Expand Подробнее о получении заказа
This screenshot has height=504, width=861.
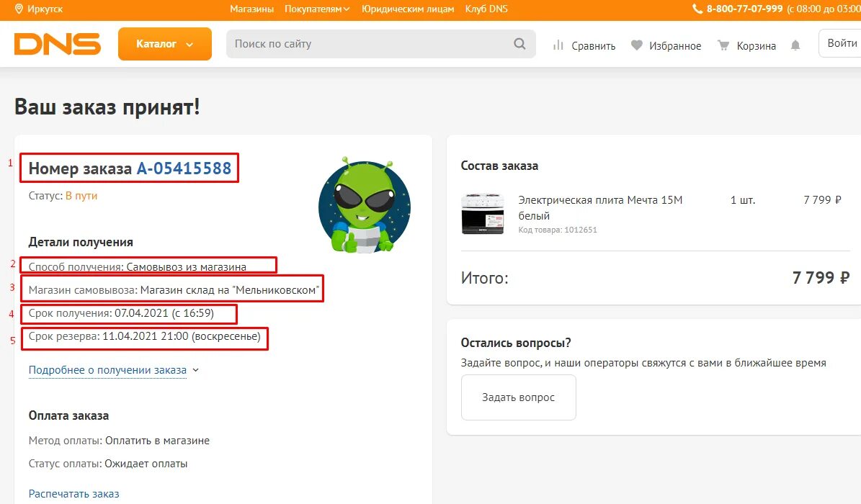point(114,370)
